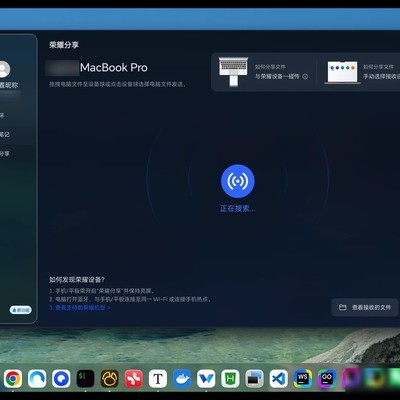This screenshot has height=400, width=400.
Task: Open WebStorm from the dock
Action: click(303, 379)
